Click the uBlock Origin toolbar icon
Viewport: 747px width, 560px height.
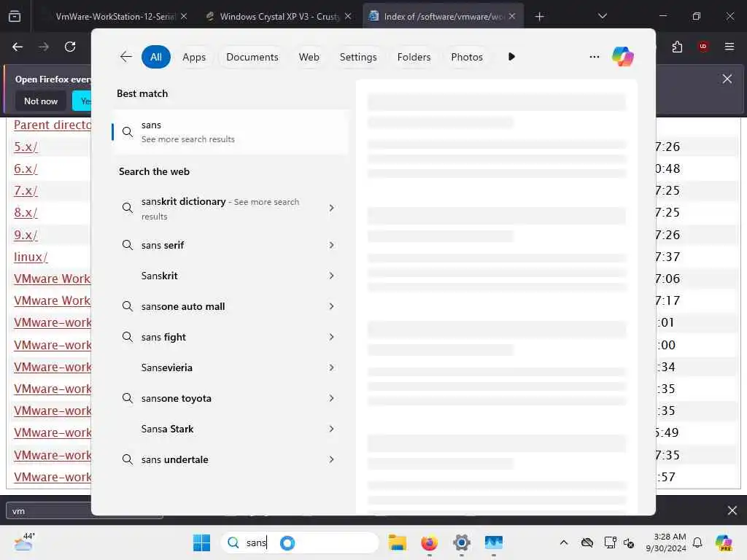pos(703,47)
